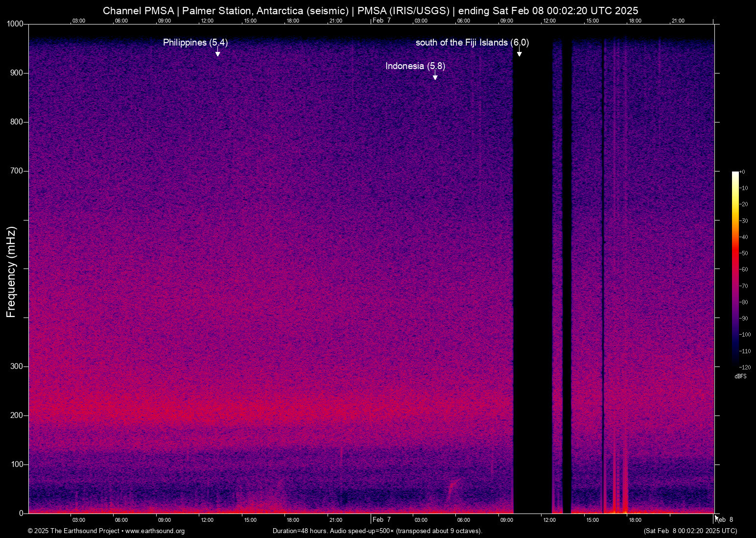The width and height of the screenshot is (756, 538).
Task: Click the Feb 8 label at bottom right
Action: click(x=725, y=520)
